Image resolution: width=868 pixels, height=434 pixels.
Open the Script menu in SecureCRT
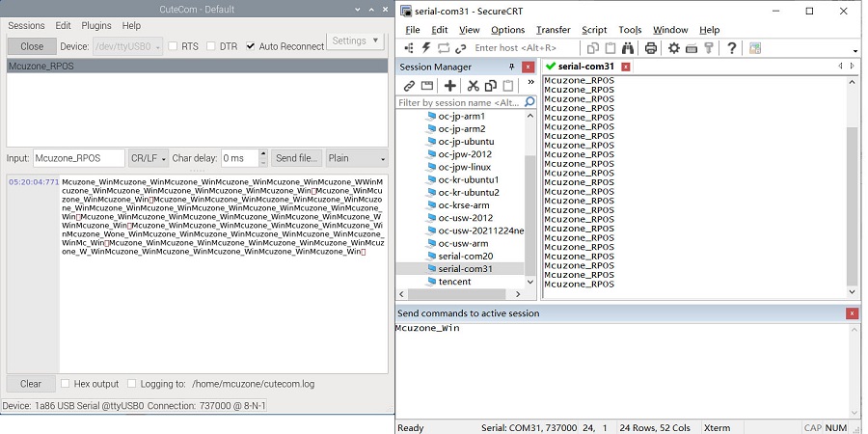pos(594,30)
